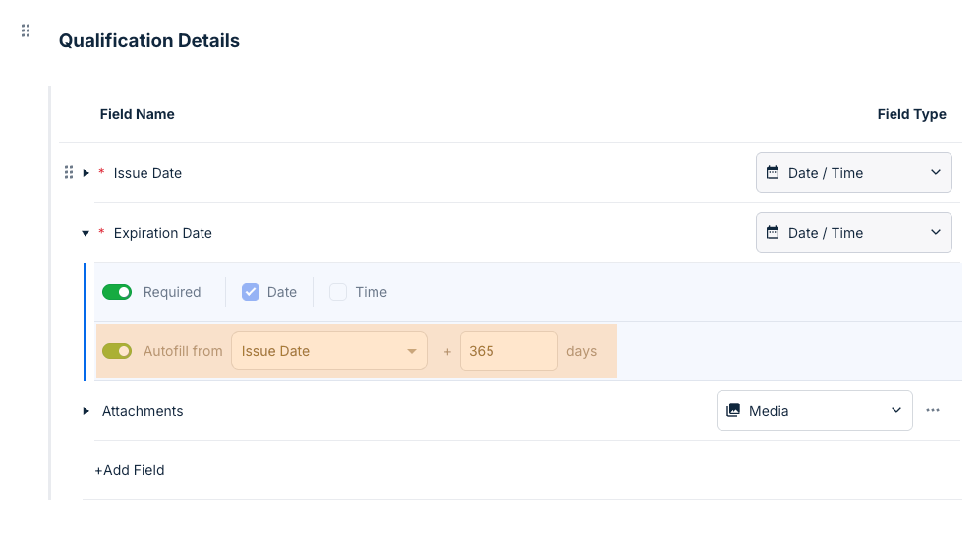
Task: Click the calendar icon in Expiration Date type
Action: pos(773,233)
